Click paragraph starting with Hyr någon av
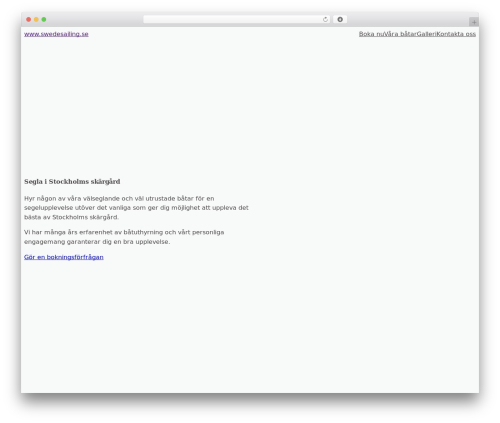The image size is (500, 423). pyautogui.click(x=136, y=208)
